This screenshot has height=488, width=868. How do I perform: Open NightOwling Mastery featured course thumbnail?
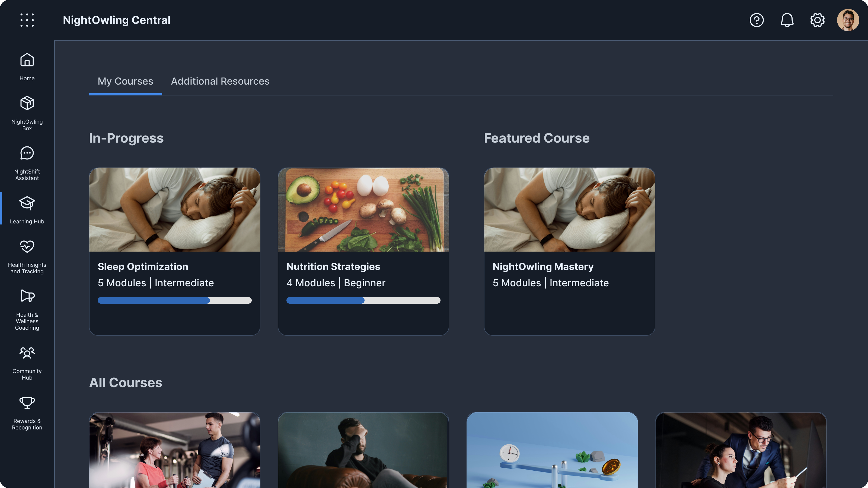point(569,210)
